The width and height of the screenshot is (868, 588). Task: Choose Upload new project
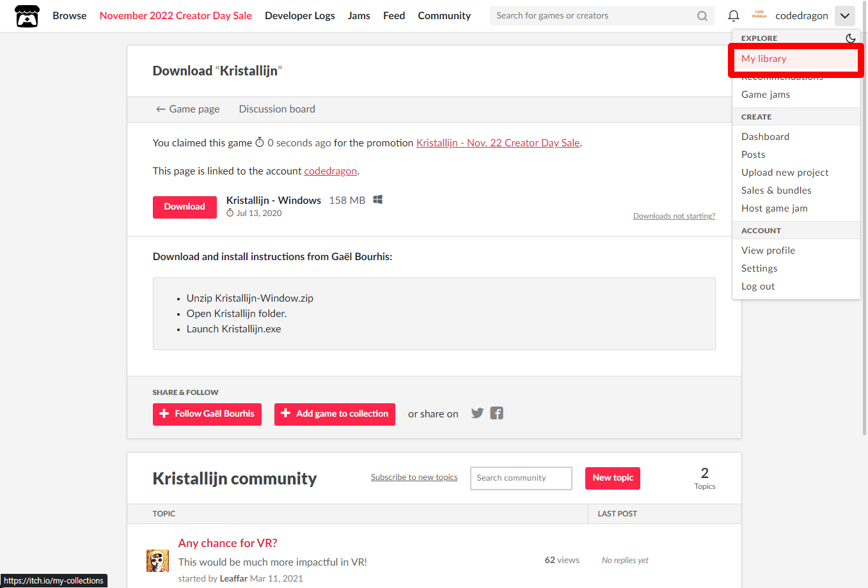[x=796, y=173]
